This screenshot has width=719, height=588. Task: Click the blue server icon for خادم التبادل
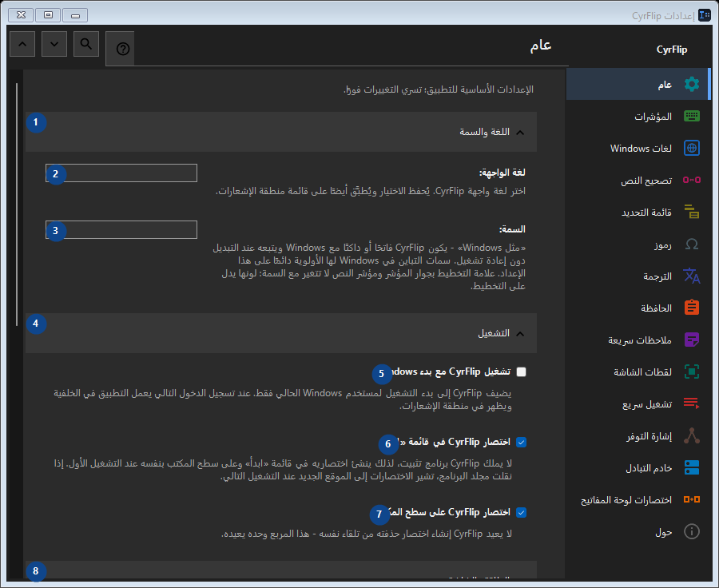point(692,467)
